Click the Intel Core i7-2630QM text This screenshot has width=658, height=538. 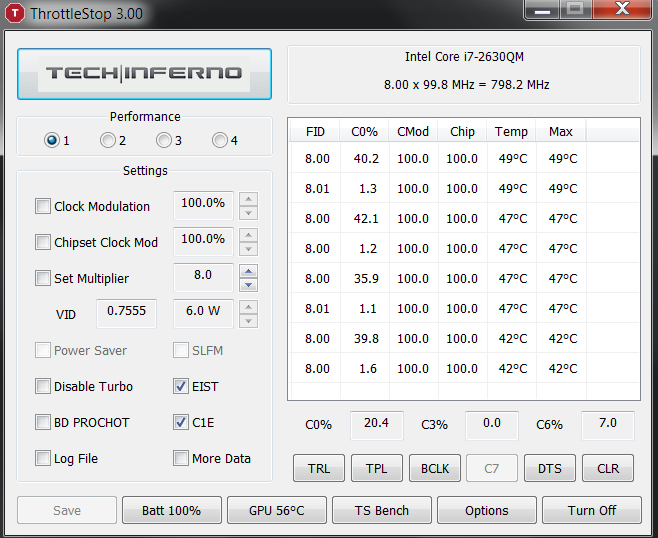(x=464, y=57)
